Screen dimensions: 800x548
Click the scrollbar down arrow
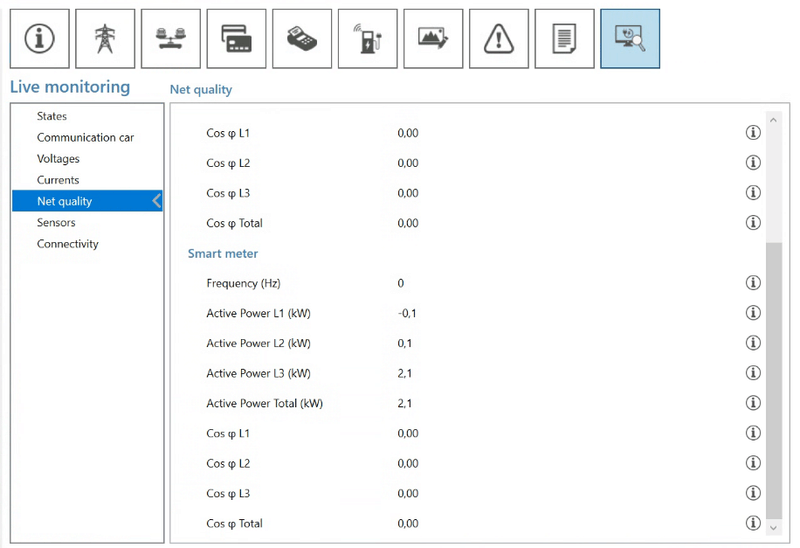pyautogui.click(x=773, y=528)
